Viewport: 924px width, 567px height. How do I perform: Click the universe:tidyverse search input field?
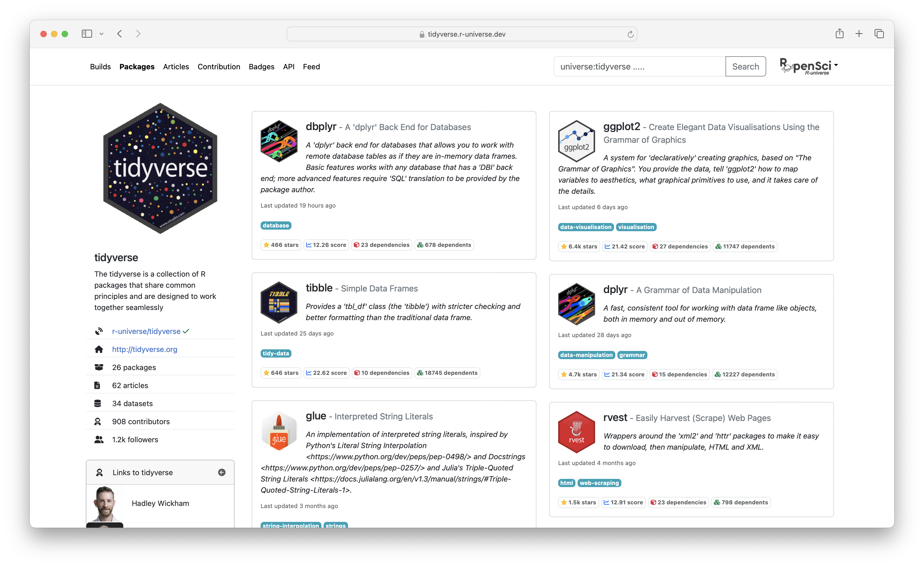click(638, 66)
